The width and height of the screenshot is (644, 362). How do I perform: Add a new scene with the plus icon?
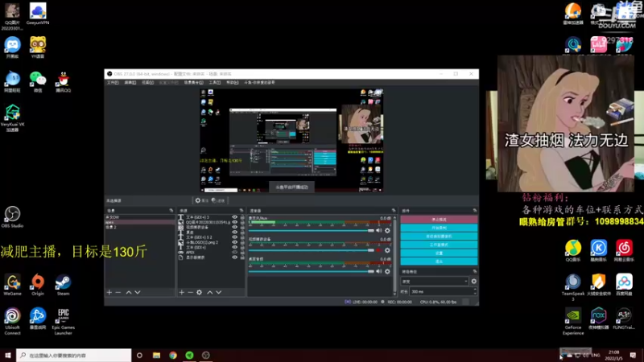[109, 292]
